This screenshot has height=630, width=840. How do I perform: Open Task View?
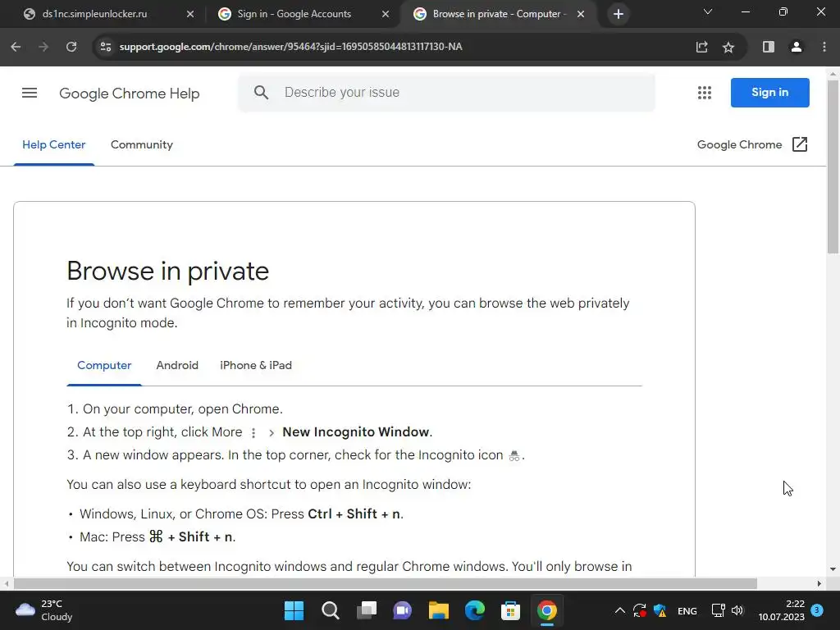[367, 610]
